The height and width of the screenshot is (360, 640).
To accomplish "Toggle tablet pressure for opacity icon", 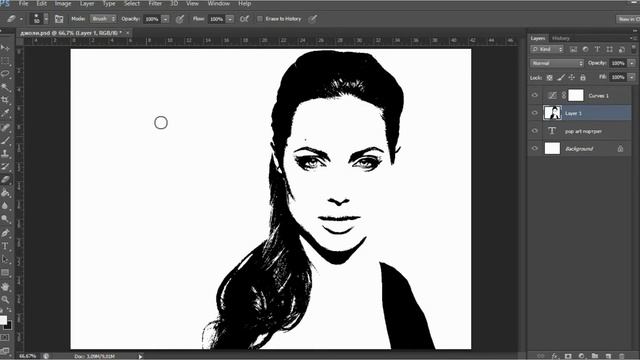I will click(180, 19).
